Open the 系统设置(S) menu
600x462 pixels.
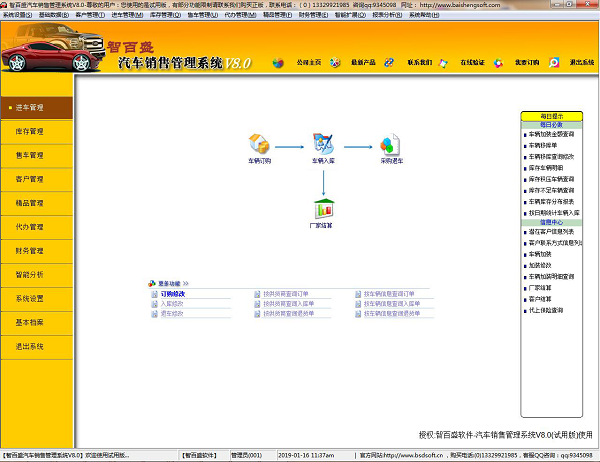pos(18,15)
